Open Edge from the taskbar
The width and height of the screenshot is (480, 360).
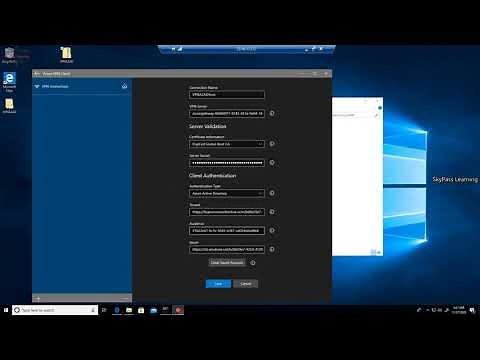tap(117, 310)
